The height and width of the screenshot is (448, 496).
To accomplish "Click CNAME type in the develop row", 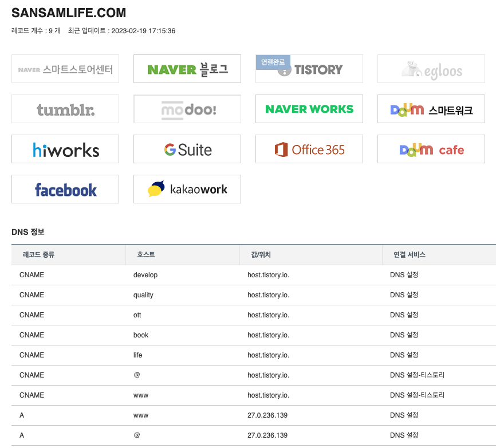I will 32,275.
